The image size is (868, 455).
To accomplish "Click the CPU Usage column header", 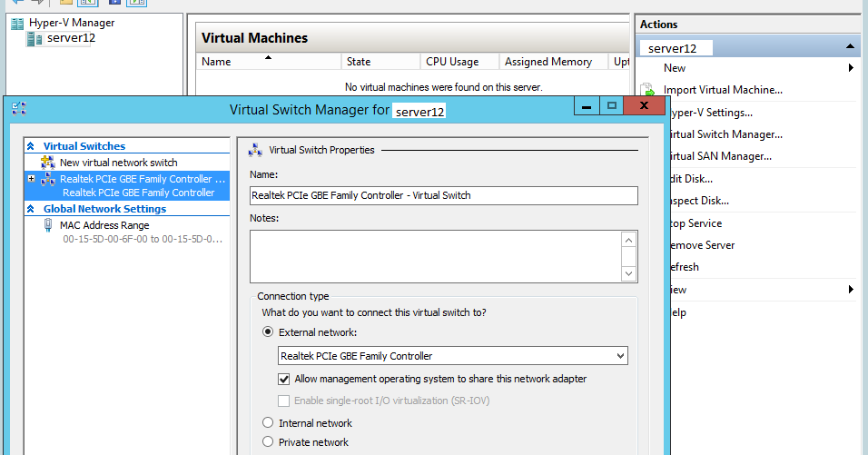I will coord(460,62).
